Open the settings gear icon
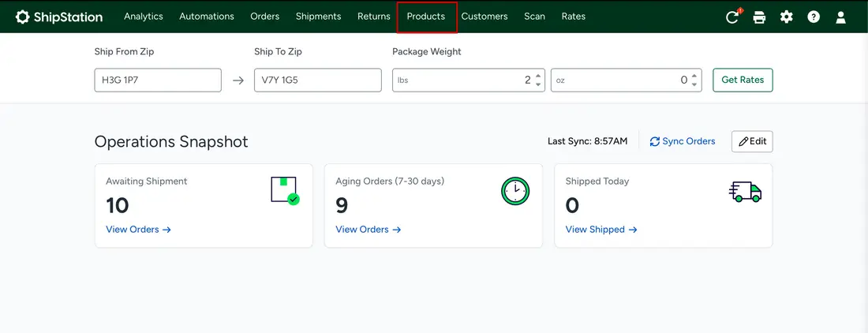The height and width of the screenshot is (333, 868). pos(787,17)
